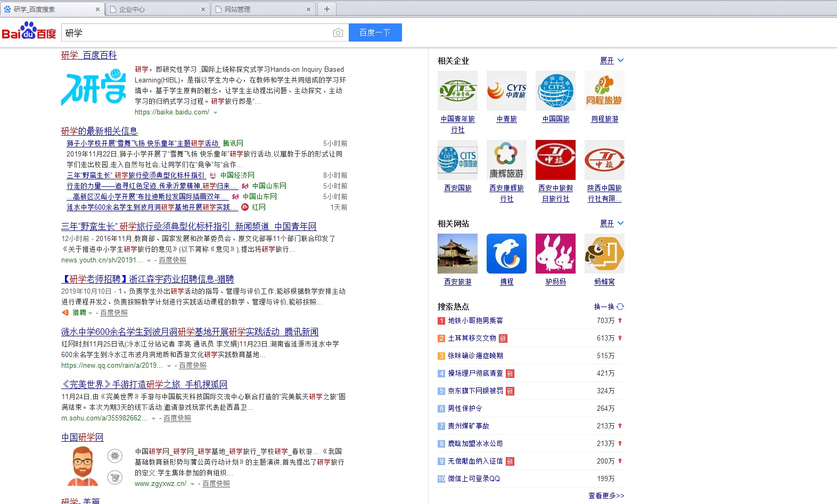Open hot search 京东旗下网银被罚
Screen dimensions: 837x504
click(x=475, y=391)
